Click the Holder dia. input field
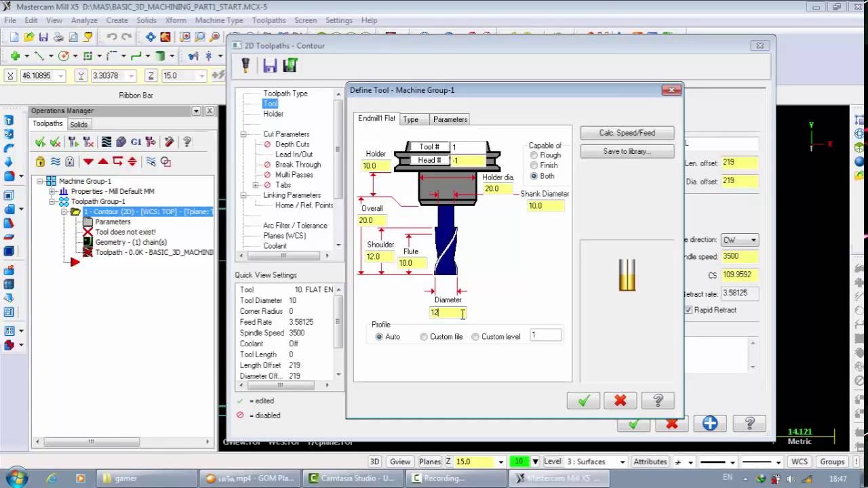 point(498,189)
